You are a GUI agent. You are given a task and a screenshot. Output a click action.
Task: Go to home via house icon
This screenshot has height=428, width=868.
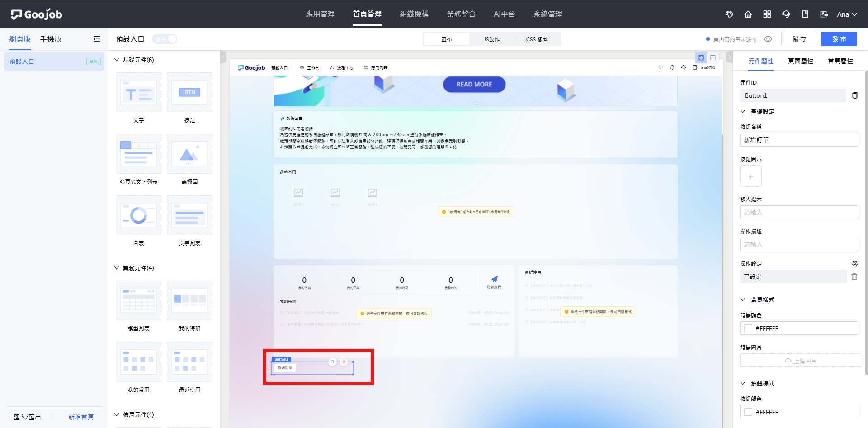[748, 14]
